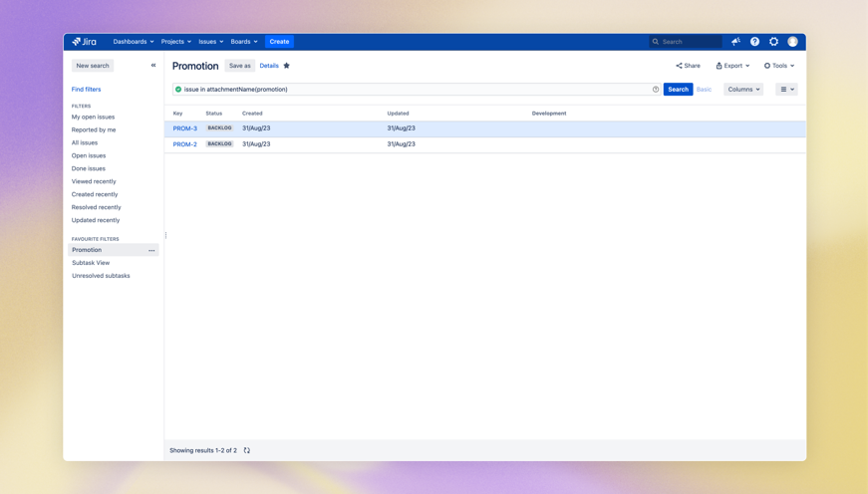Expand the Dashboards menu
This screenshot has height=494, width=868.
(133, 42)
